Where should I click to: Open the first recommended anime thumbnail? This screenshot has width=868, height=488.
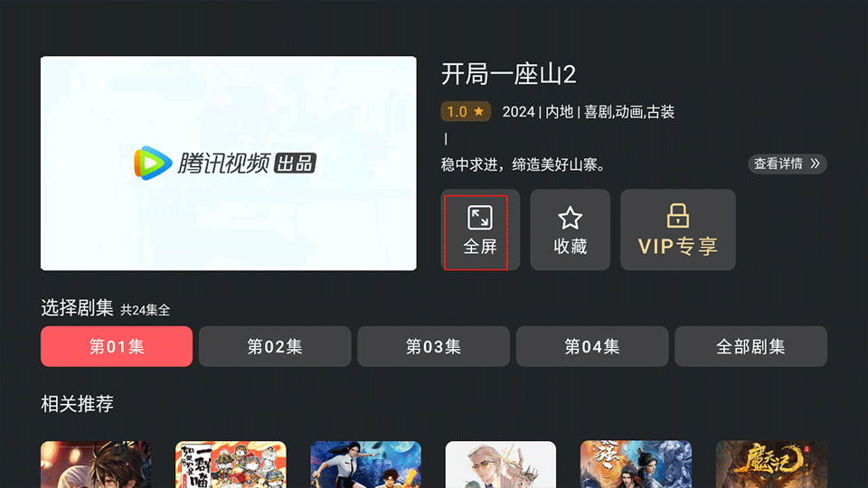(x=96, y=465)
